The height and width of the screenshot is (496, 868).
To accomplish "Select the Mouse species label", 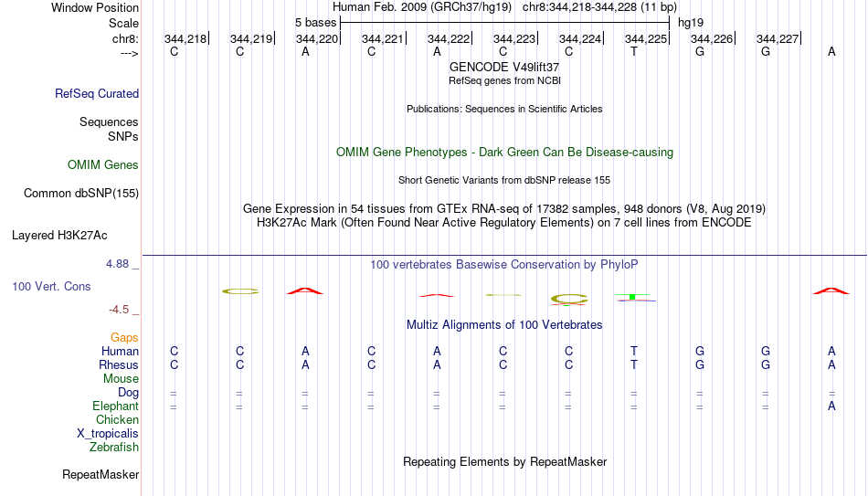I will tap(121, 379).
